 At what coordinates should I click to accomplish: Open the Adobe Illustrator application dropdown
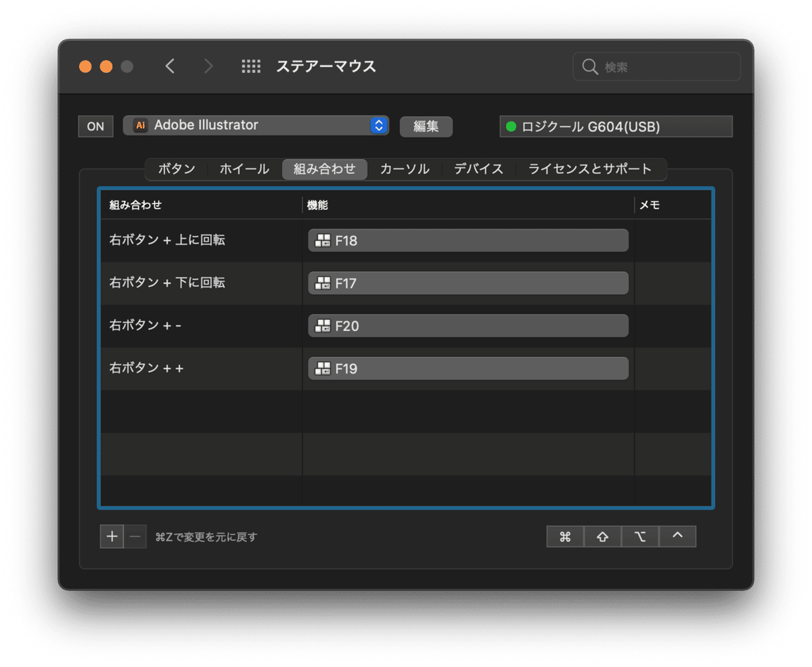tap(256, 125)
